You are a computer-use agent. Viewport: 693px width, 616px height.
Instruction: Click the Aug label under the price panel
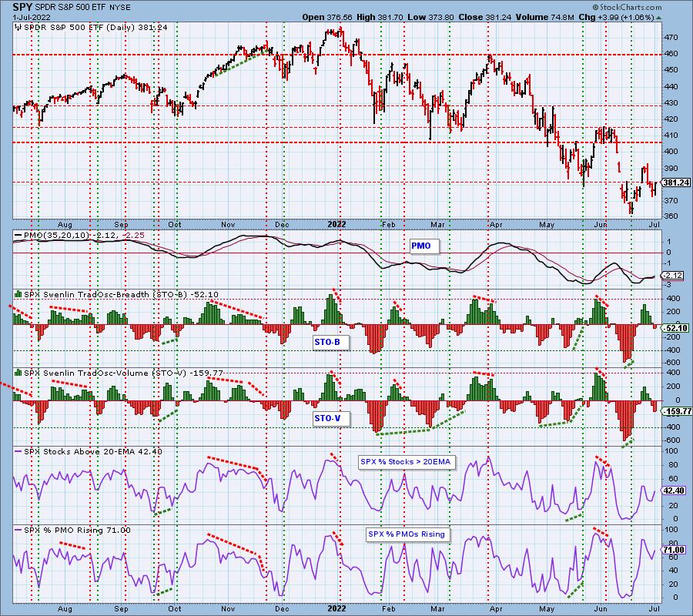pyautogui.click(x=65, y=225)
